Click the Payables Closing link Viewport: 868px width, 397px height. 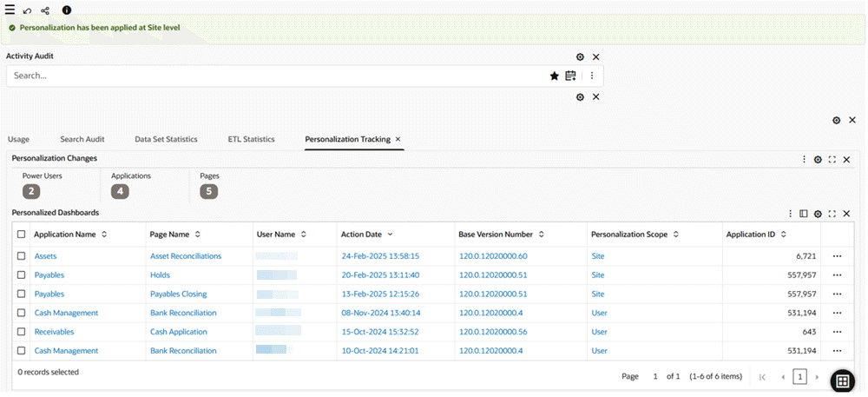tap(178, 294)
